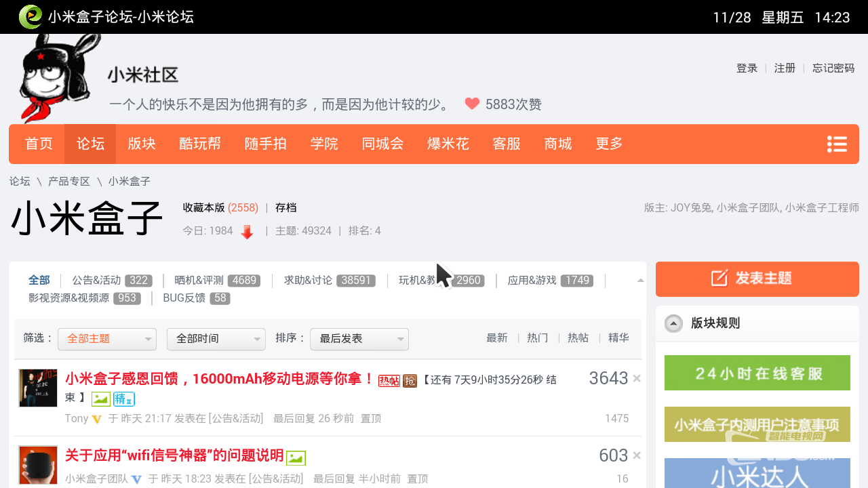
Task: Click moderator JOY兔兔 link
Action: click(x=690, y=208)
